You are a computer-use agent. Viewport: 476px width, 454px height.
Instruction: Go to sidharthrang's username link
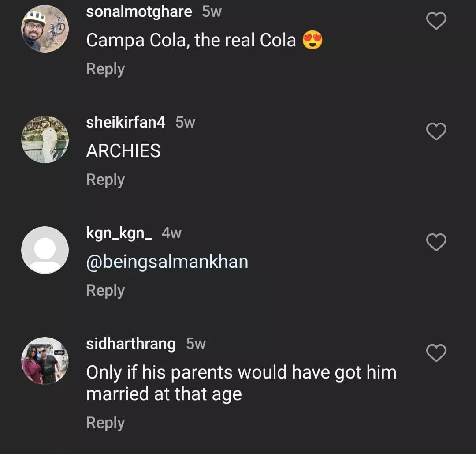point(131,344)
